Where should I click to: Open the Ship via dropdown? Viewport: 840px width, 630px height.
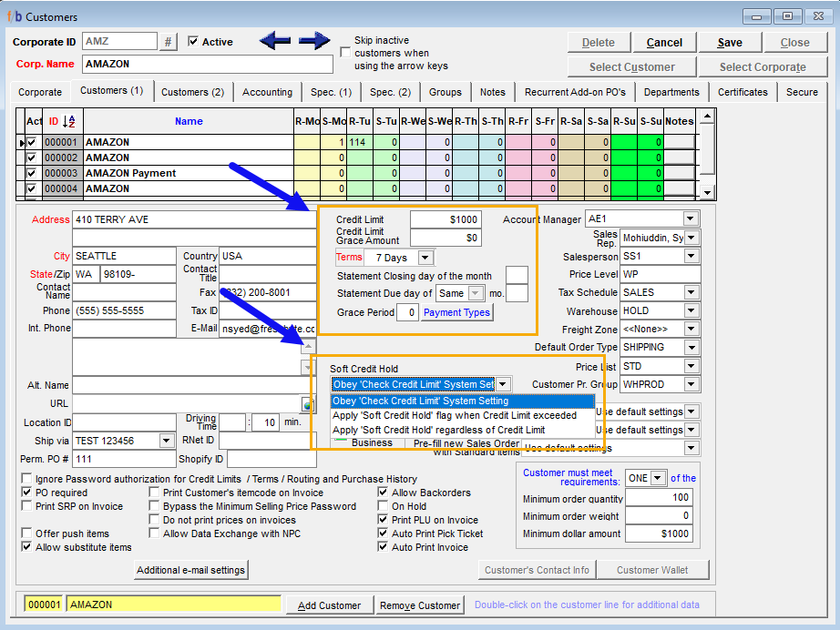click(166, 441)
